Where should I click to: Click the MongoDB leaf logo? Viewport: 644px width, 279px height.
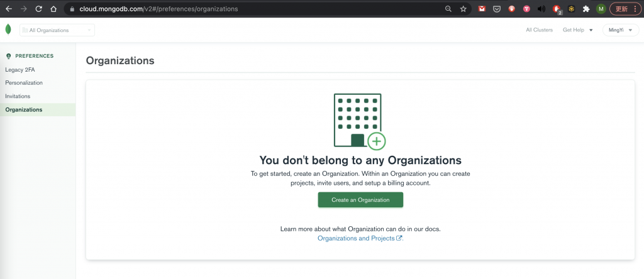[8, 30]
